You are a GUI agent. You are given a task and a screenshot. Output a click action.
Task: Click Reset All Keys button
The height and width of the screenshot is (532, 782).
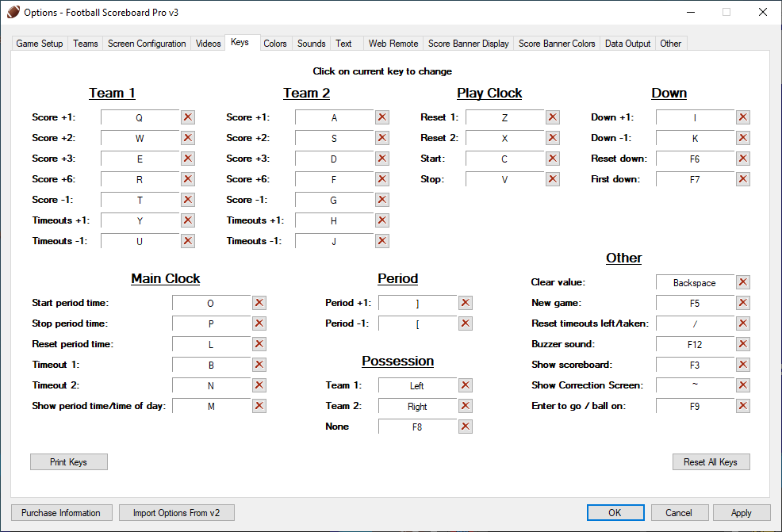pos(711,462)
